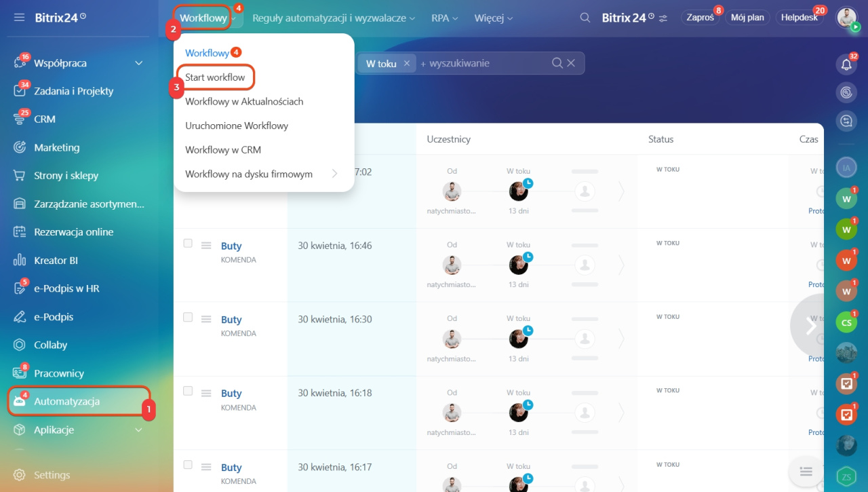Open Rezerwacja online section
Image resolution: width=868 pixels, height=492 pixels.
(x=74, y=232)
